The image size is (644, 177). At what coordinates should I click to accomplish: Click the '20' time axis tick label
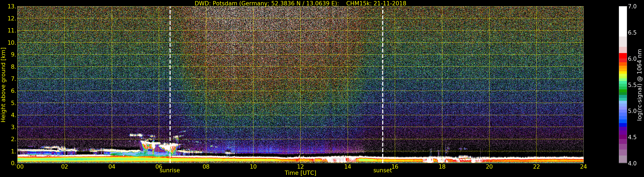tap(489, 166)
